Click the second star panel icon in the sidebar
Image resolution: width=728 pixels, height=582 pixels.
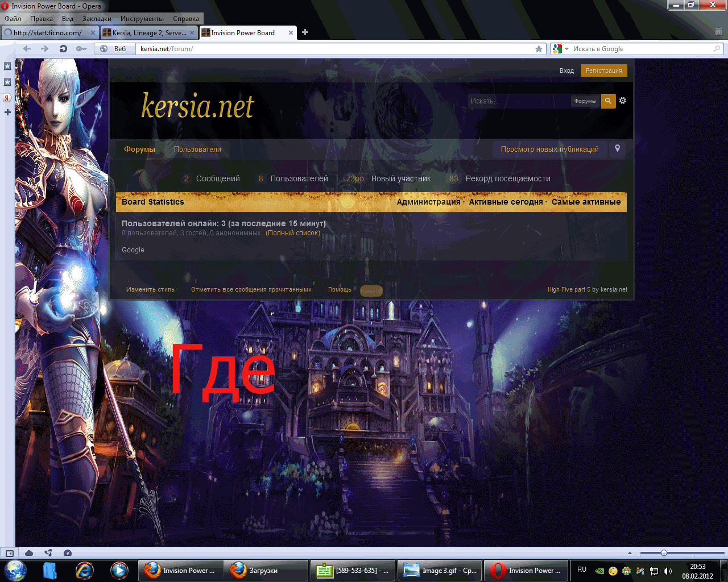pyautogui.click(x=7, y=82)
